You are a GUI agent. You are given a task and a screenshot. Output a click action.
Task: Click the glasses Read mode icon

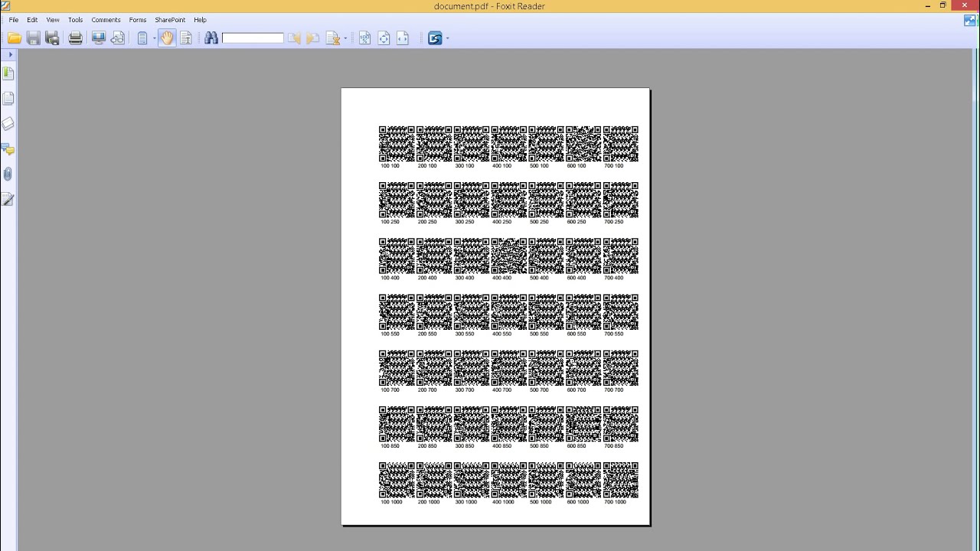point(117,38)
